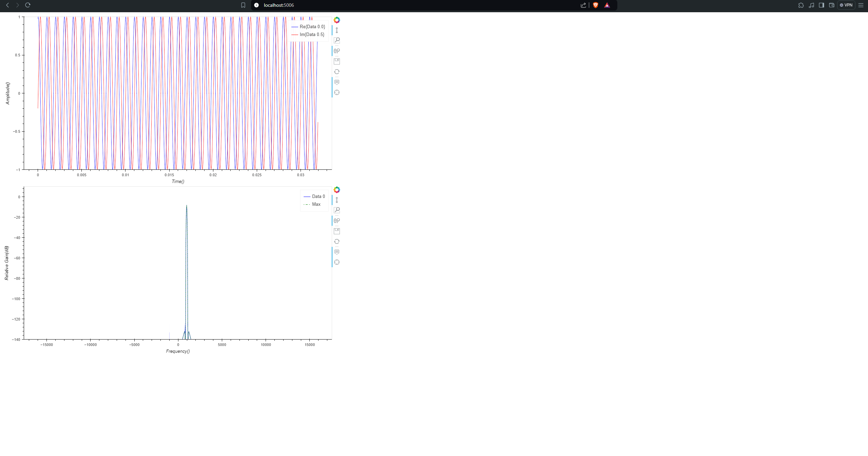This screenshot has width=868, height=456.
Task: Save the time-domain plot with the floppy disk icon
Action: [336, 61]
